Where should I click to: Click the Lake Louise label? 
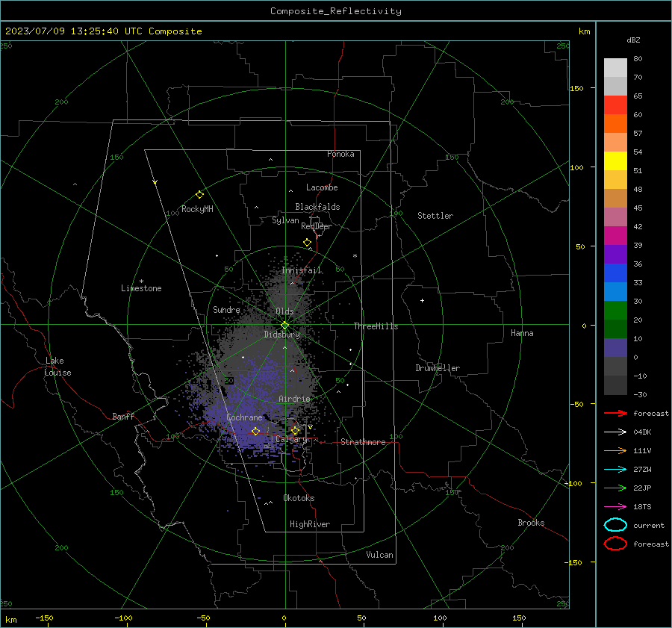click(x=57, y=367)
